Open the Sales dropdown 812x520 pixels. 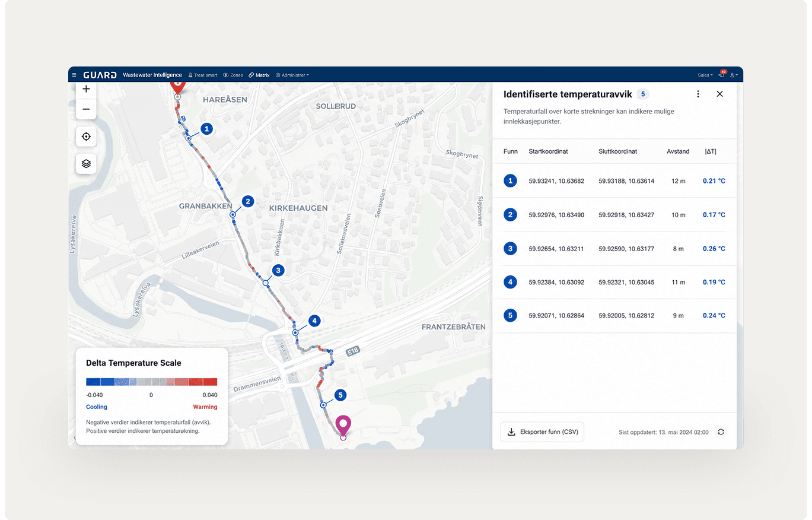[705, 75]
